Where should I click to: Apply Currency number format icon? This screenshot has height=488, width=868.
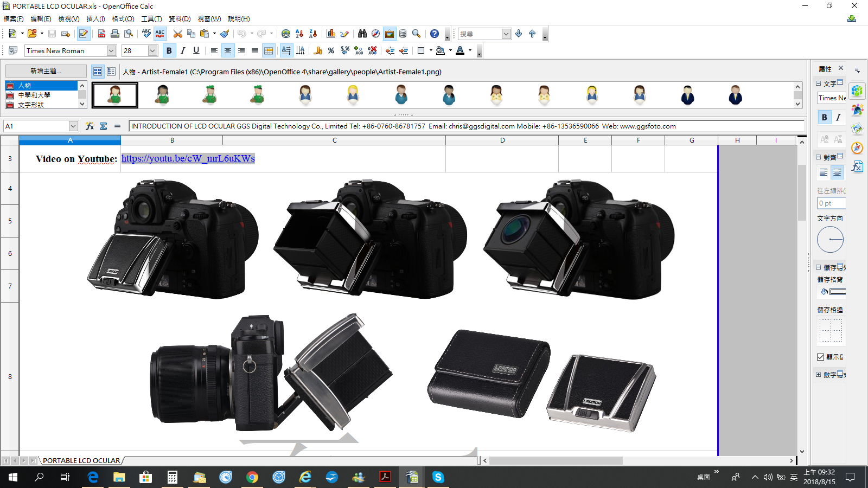click(318, 50)
